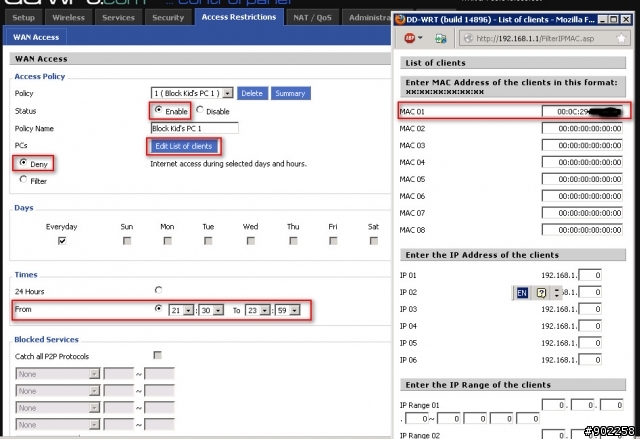Screen dimensions: 640x439
Task: Select Disable status radio button
Action: pyautogui.click(x=200, y=110)
